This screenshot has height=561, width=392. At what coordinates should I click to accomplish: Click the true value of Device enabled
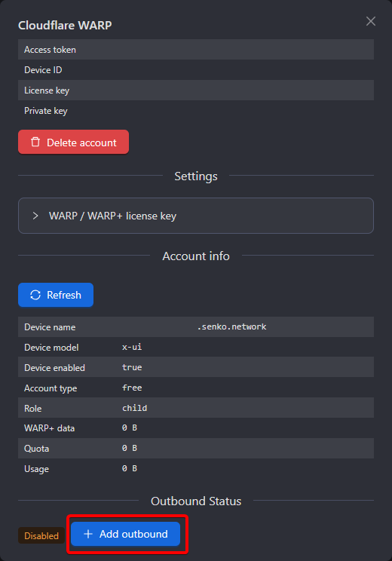[132, 367]
